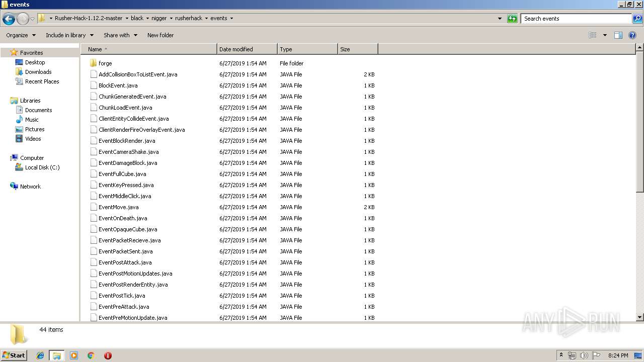Click the Windows Explorer taskbar icon
The width and height of the screenshot is (644, 362).
pyautogui.click(x=57, y=355)
